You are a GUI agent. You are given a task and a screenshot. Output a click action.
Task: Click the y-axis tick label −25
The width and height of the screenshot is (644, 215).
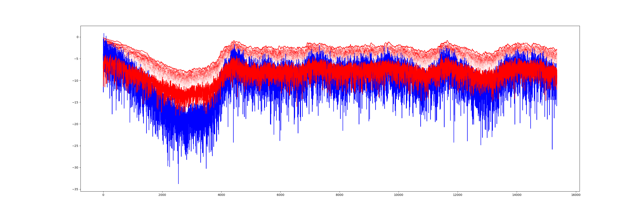[75, 146]
